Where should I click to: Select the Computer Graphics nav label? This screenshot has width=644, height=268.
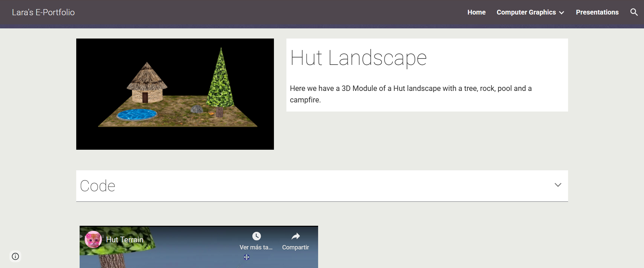(x=526, y=12)
